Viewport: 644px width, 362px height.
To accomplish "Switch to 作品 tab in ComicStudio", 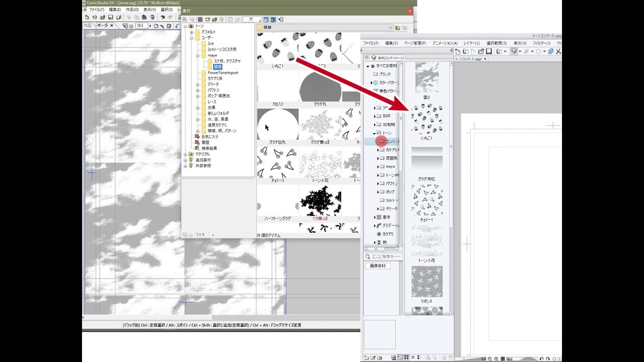I will (88, 26).
